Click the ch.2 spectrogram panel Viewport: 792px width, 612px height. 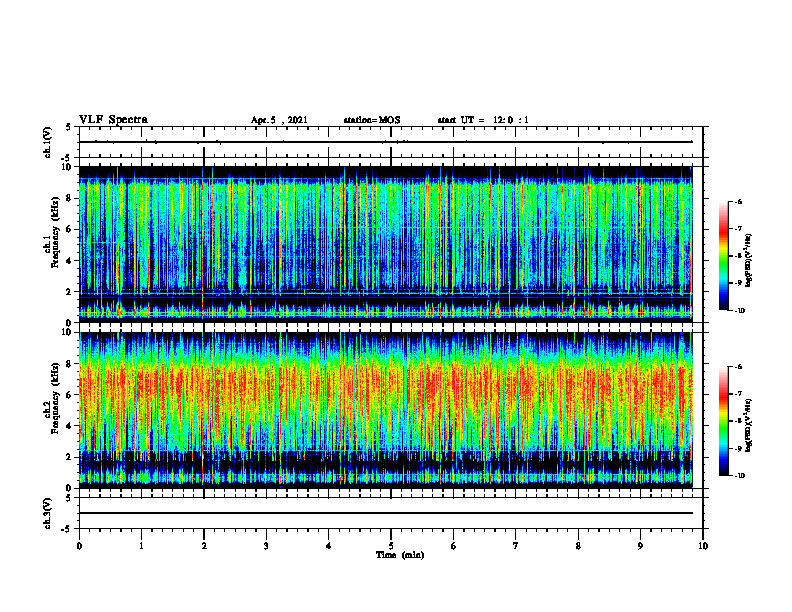coord(386,410)
